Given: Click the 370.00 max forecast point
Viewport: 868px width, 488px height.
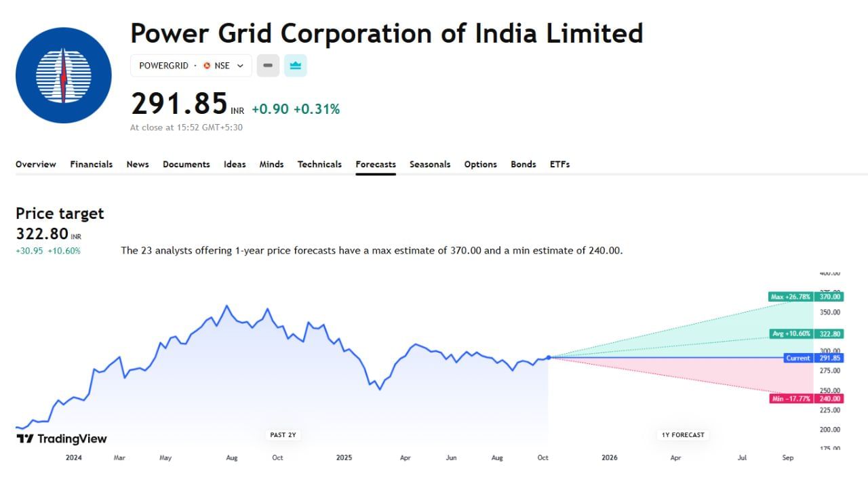Looking at the screenshot, I should pyautogui.click(x=831, y=297).
